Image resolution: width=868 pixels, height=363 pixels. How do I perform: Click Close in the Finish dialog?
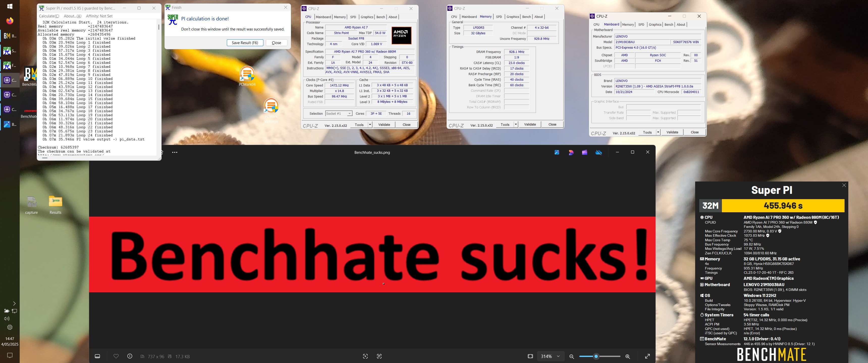[x=276, y=43]
